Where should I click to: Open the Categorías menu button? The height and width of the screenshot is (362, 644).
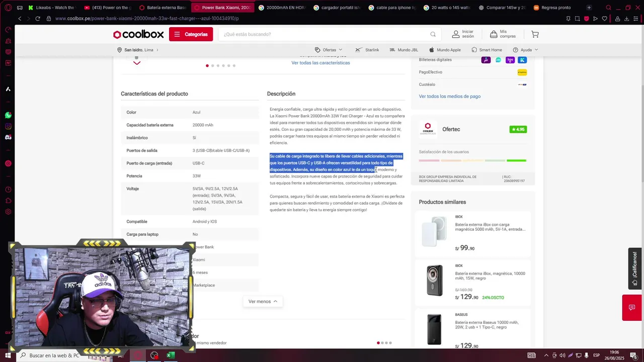[x=191, y=34]
